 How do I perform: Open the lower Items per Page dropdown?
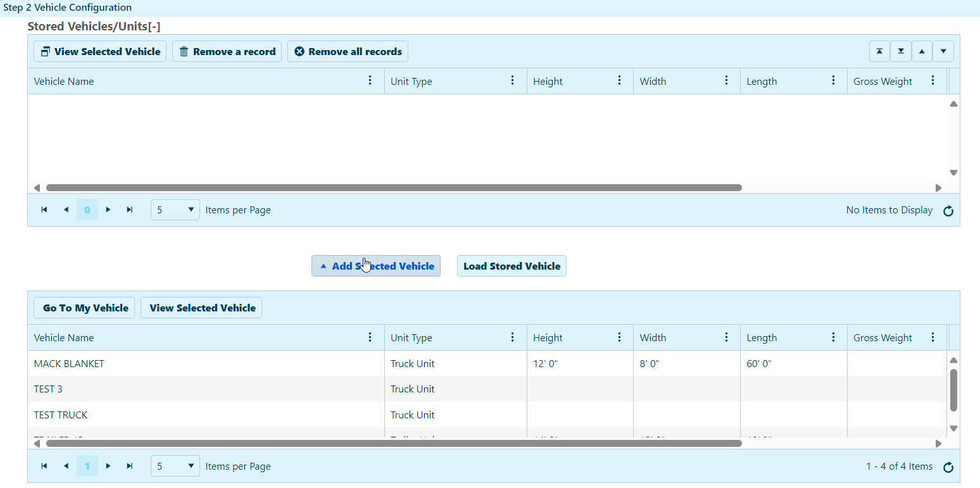175,466
